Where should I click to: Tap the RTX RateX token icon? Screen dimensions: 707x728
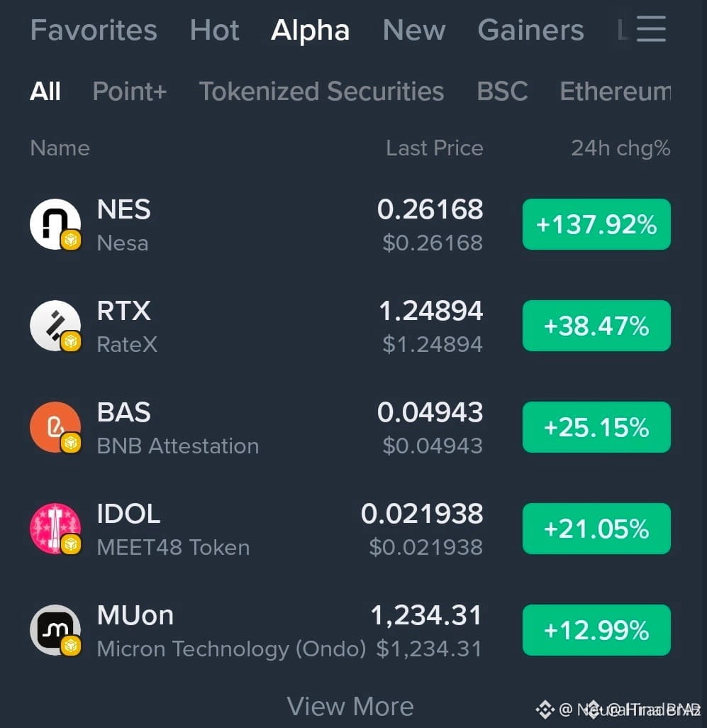55,326
